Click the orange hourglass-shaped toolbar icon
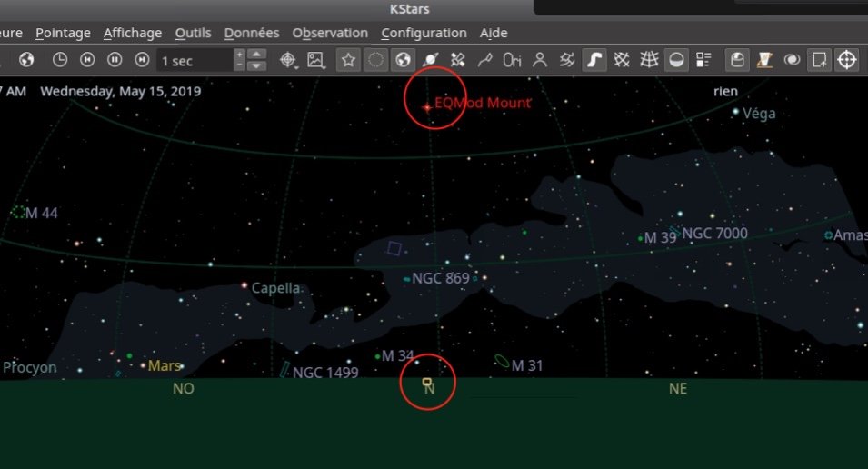This screenshot has height=469, width=868. [x=764, y=60]
